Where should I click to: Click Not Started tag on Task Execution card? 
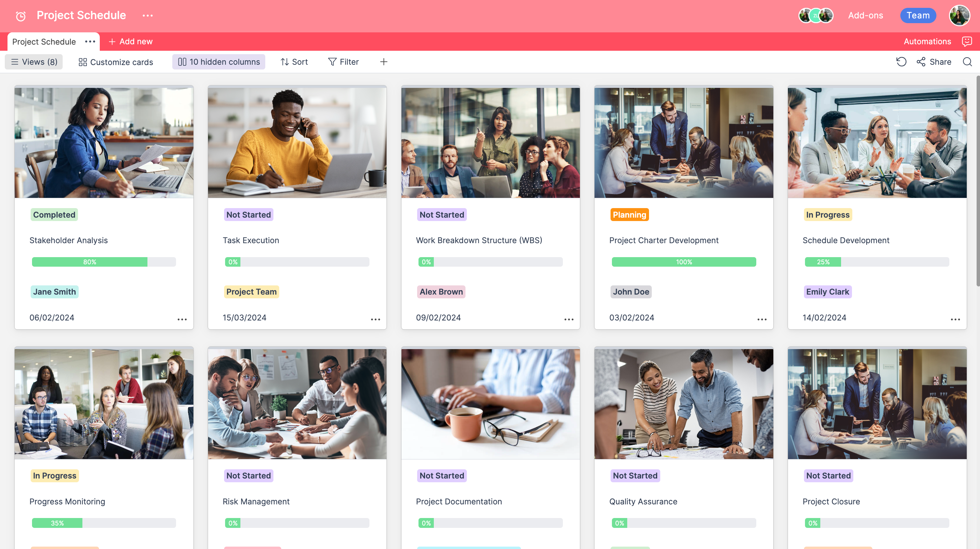pos(249,215)
